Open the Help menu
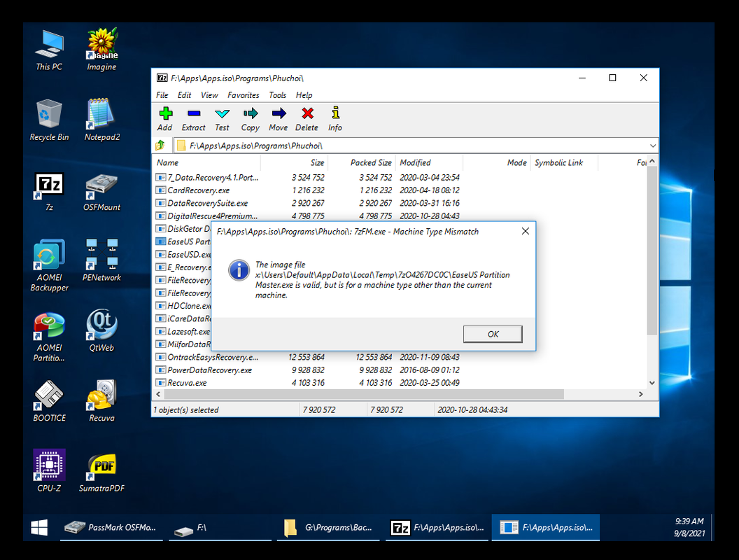The width and height of the screenshot is (739, 560). [x=304, y=95]
